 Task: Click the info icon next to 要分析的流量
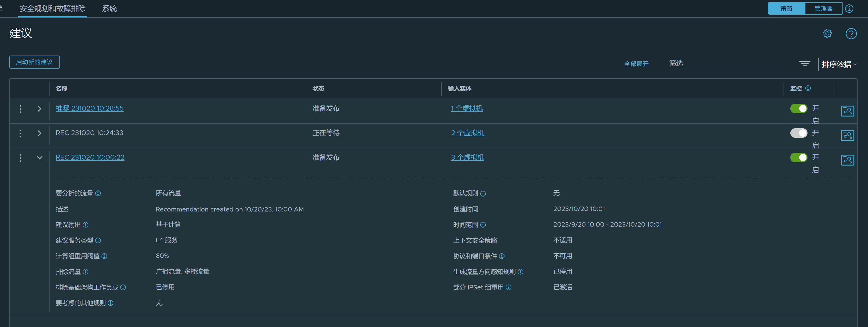98,193
